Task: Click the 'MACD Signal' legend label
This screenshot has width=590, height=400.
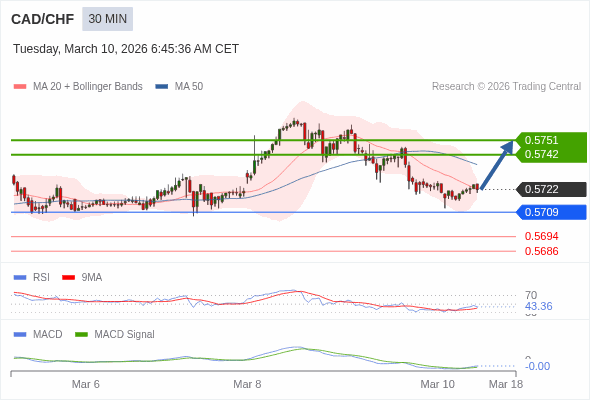Action: 125,335
